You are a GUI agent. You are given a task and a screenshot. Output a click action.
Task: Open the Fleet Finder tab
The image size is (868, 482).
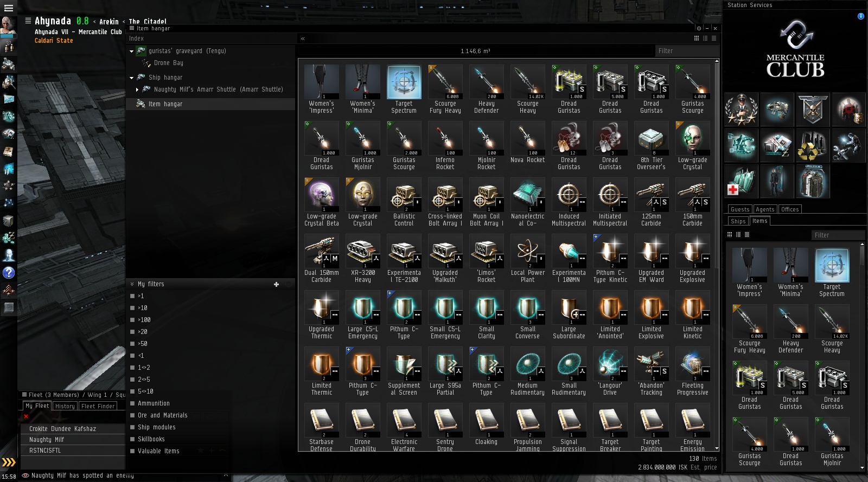tap(98, 406)
